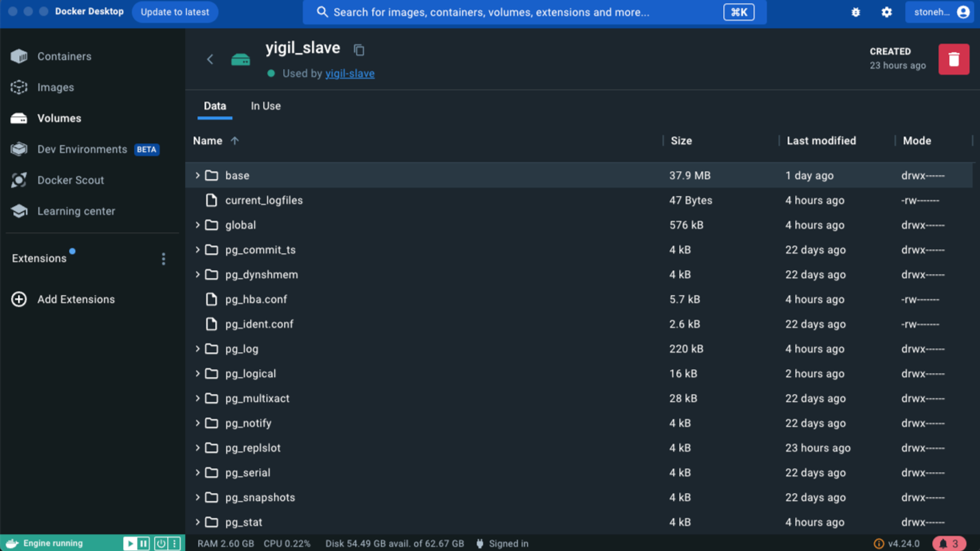This screenshot has width=980, height=551.
Task: Open the yigil-slave container link
Action: [x=350, y=74]
